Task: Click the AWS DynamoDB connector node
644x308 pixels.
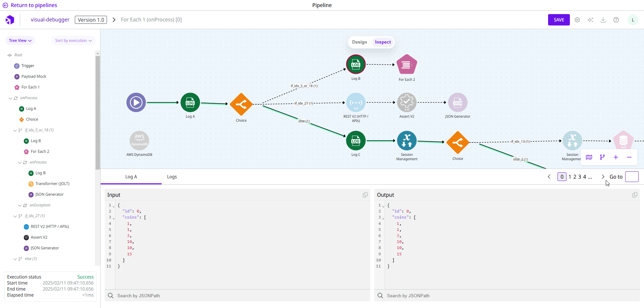Action: click(x=139, y=140)
